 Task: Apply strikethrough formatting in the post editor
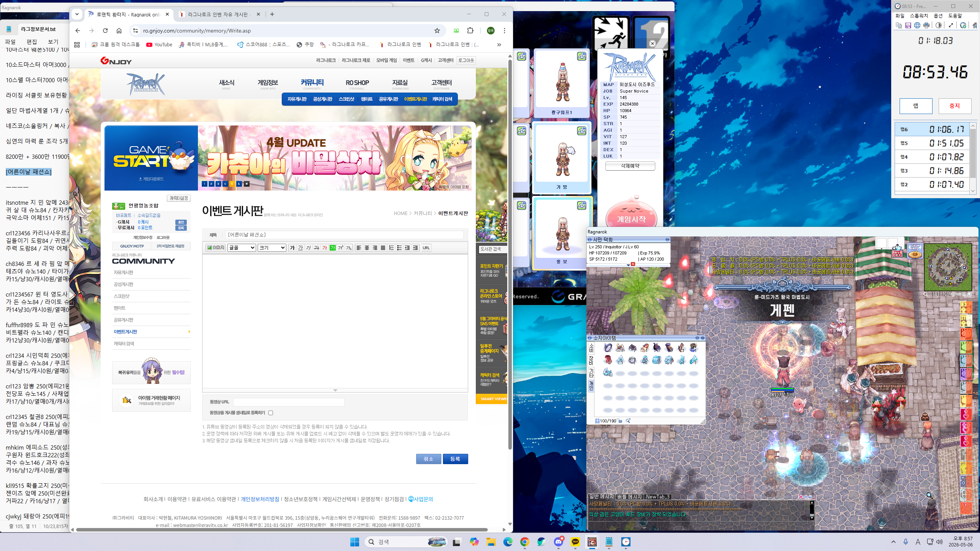(317, 248)
